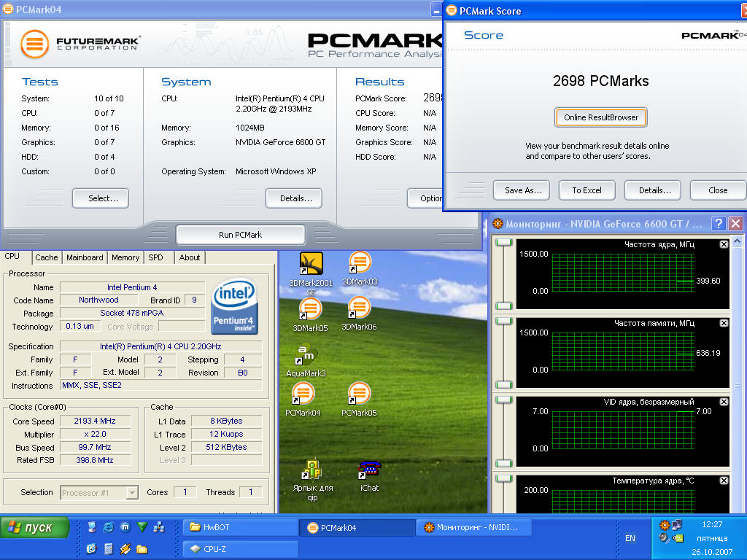Click lower slider handle of core clock graph

tap(503, 306)
